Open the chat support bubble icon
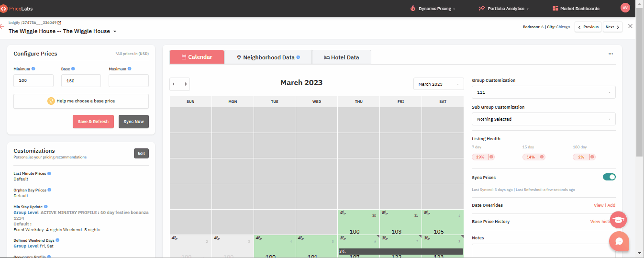Image resolution: width=644 pixels, height=258 pixels. (x=619, y=241)
